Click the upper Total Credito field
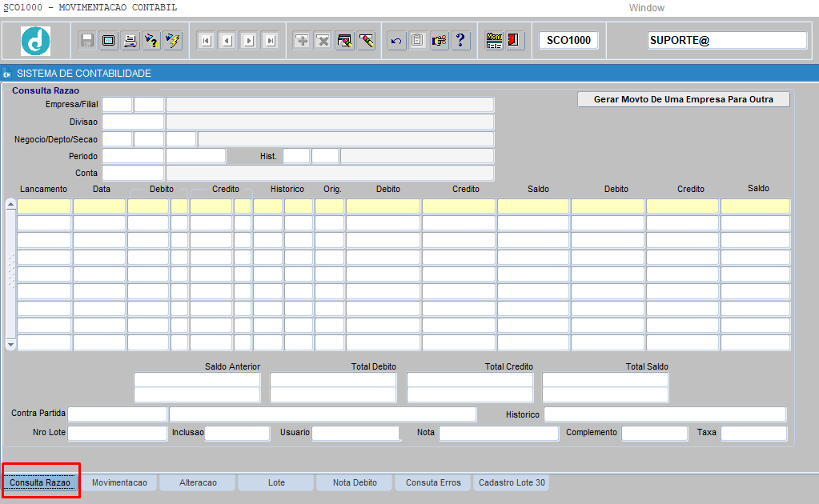The image size is (819, 504). pos(470,380)
